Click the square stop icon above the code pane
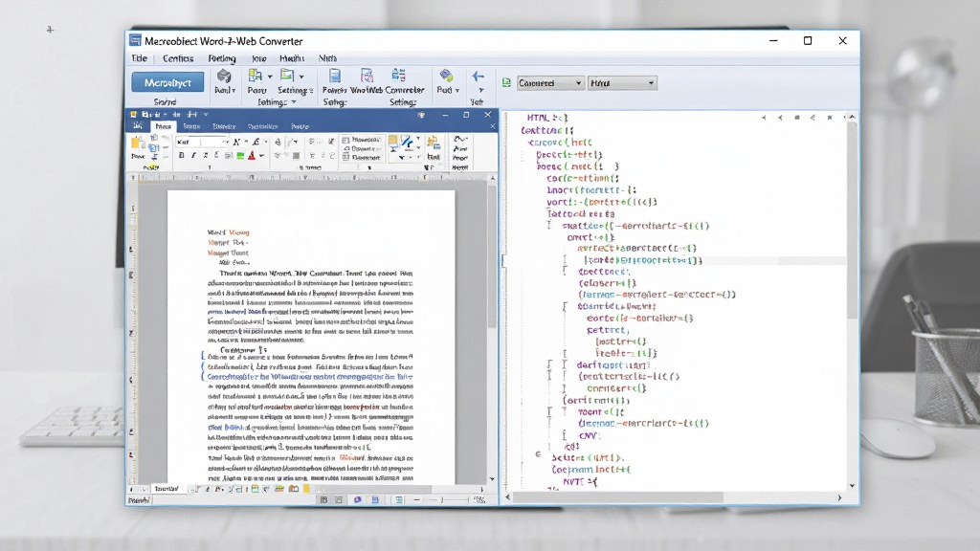 [x=797, y=118]
